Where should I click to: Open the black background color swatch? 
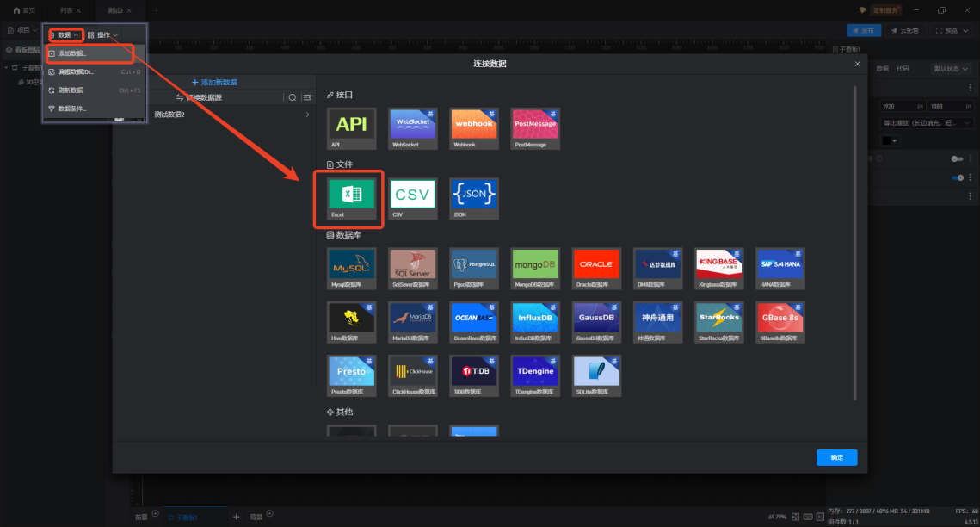[x=889, y=140]
